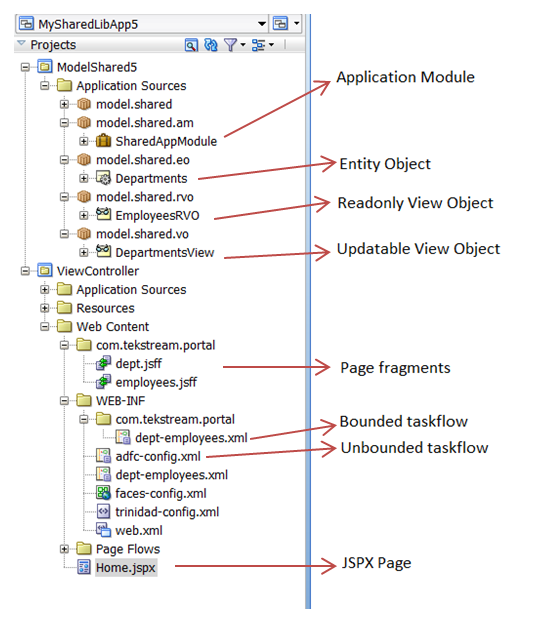Click the faces-config.xml file icon
Screen dimensions: 548x632
103,493
